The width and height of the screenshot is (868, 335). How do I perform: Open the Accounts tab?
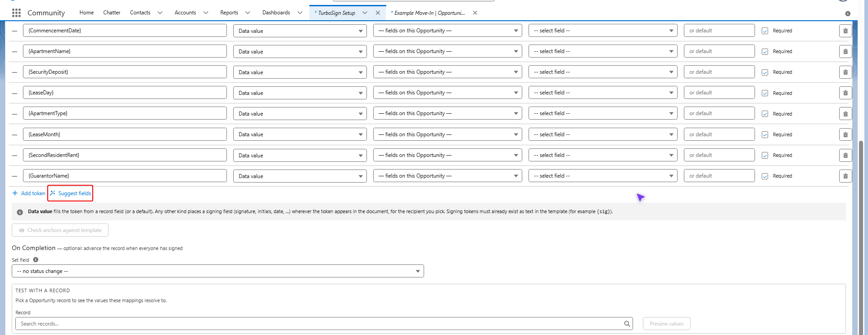185,13
